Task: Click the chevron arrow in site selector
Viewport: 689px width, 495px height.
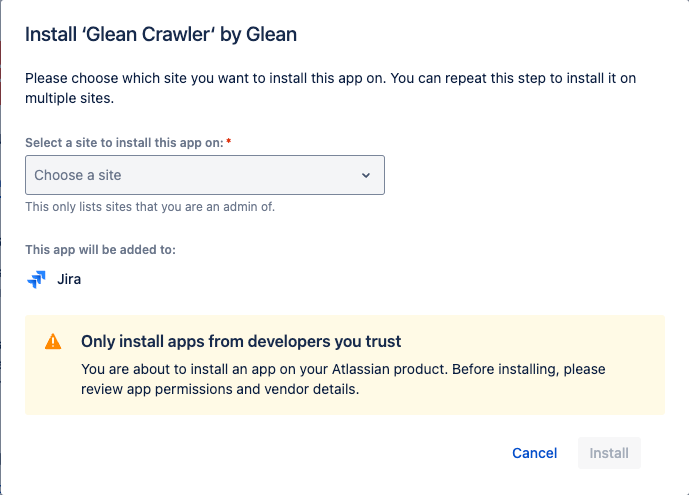Action: coord(366,175)
